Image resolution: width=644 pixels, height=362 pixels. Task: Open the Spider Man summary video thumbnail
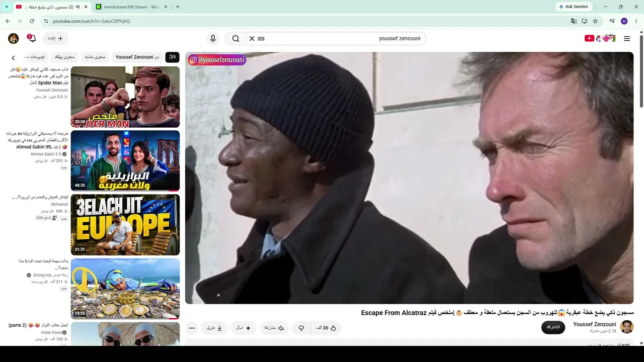point(125,97)
